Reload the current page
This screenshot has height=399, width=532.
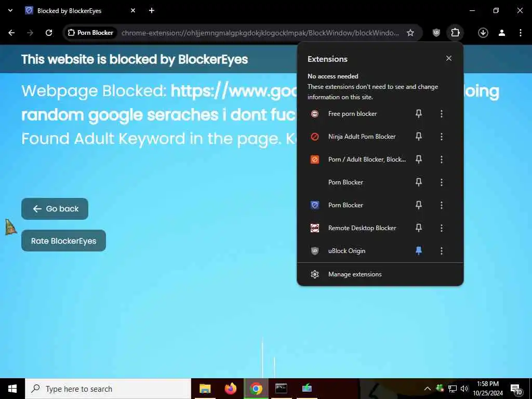click(x=49, y=33)
